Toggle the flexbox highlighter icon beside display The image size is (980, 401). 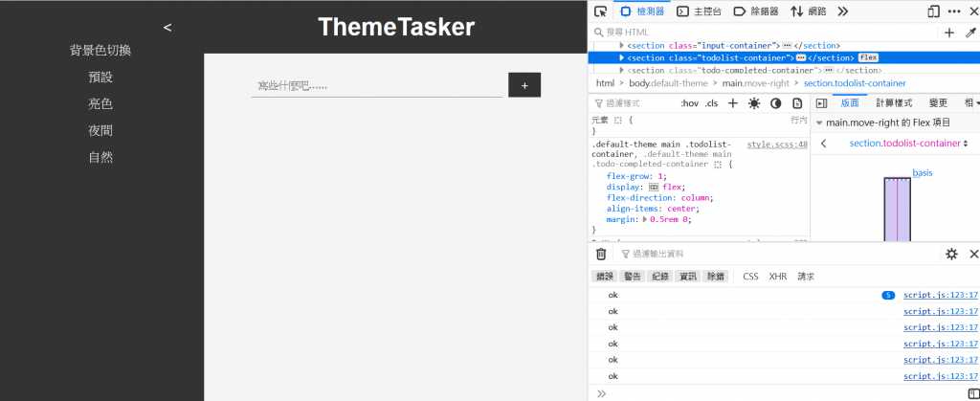pos(654,187)
